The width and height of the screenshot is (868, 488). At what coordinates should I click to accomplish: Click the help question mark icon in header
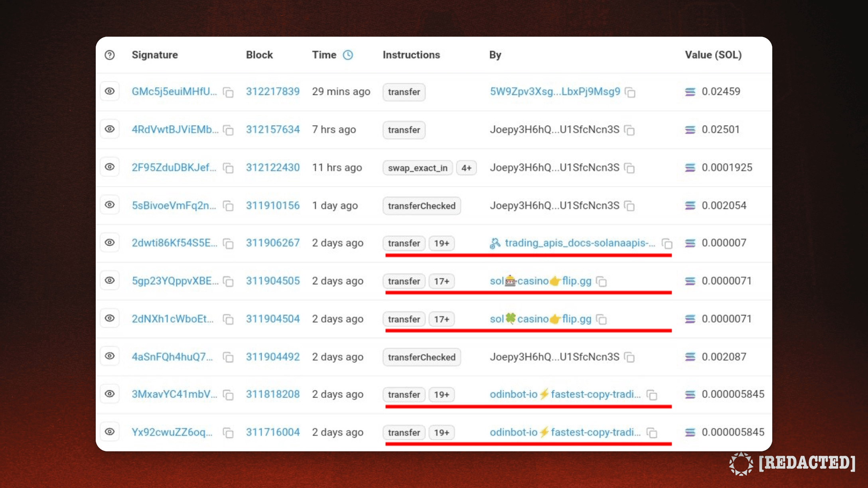coord(110,55)
